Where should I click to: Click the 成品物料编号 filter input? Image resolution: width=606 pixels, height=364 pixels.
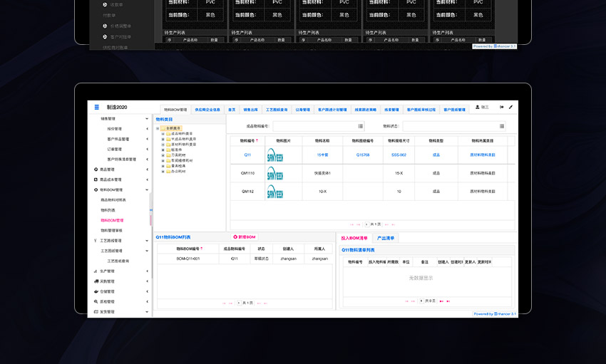tap(319, 126)
